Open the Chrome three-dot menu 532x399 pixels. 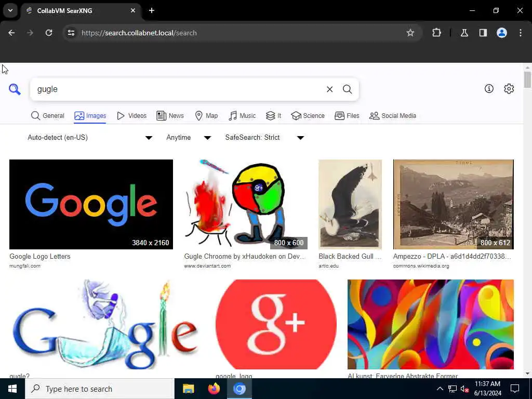(x=521, y=33)
